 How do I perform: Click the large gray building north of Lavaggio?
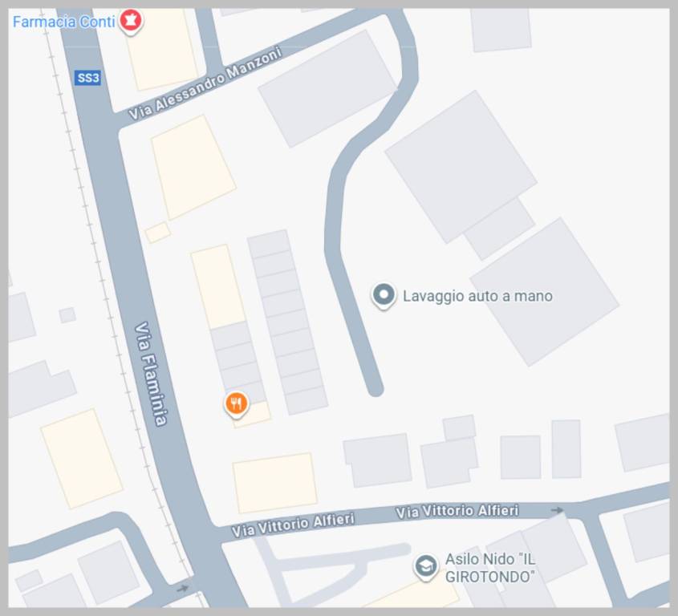[x=461, y=167]
